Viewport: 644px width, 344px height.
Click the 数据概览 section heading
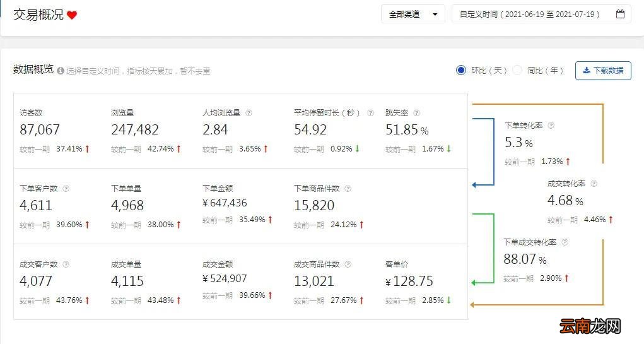(33, 69)
